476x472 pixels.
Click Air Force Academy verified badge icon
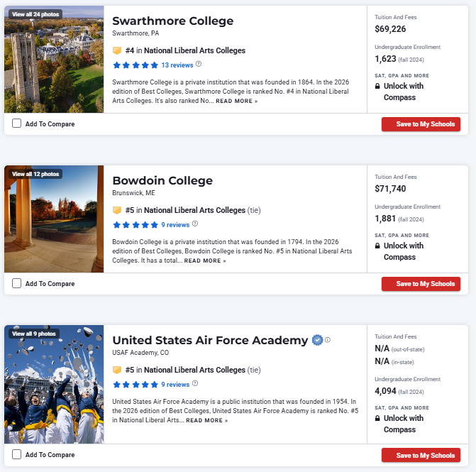(x=318, y=340)
